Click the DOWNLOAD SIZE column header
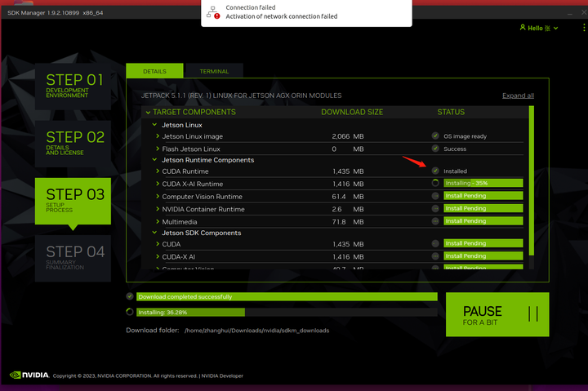The width and height of the screenshot is (588, 391). 352,112
